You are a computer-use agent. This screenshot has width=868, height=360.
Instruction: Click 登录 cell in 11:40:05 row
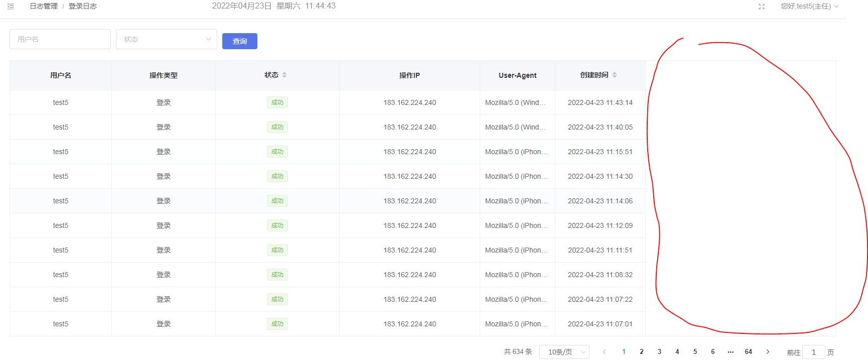click(164, 127)
